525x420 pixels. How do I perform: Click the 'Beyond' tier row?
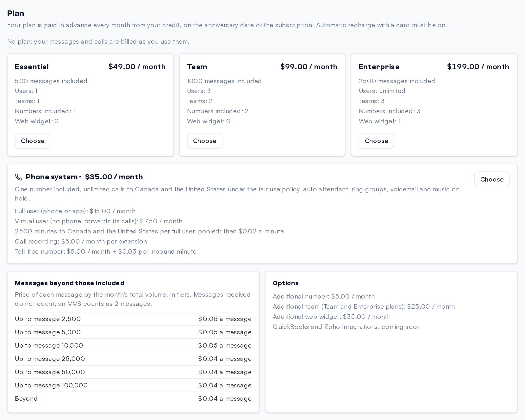[x=133, y=398]
